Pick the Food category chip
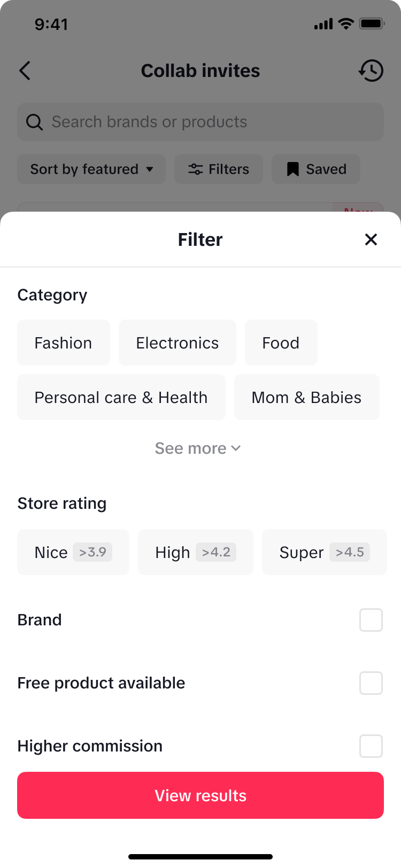The image size is (401, 868). [281, 343]
